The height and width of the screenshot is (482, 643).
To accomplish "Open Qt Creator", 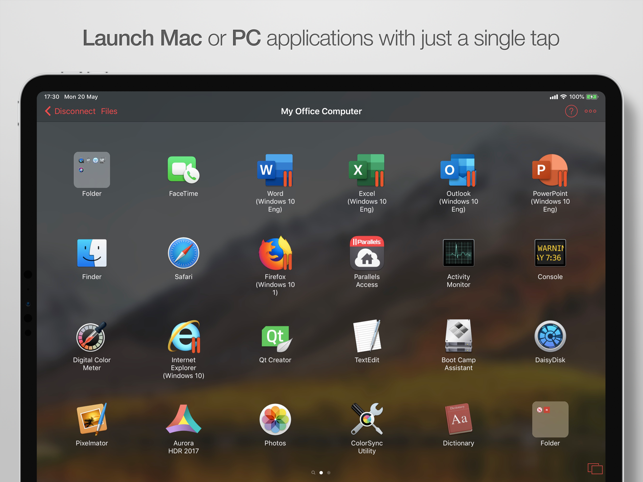I will pyautogui.click(x=276, y=338).
